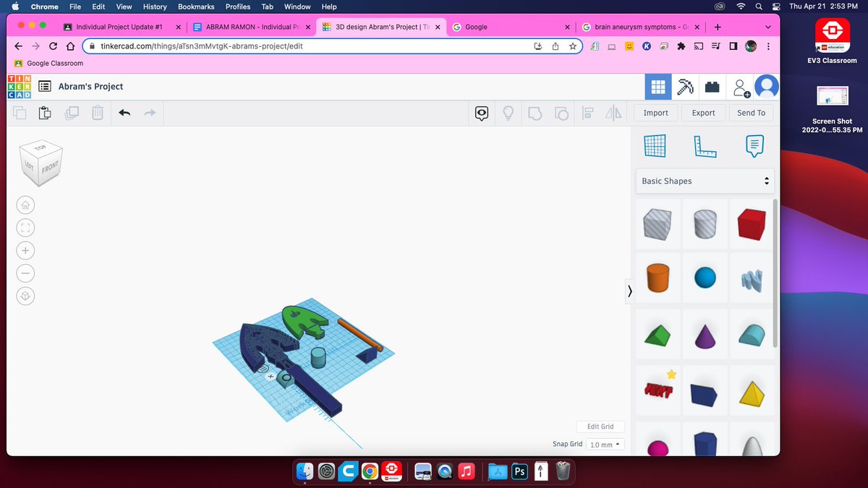The image size is (868, 488).
Task: Select the teal Round Roof shape
Action: click(x=752, y=334)
